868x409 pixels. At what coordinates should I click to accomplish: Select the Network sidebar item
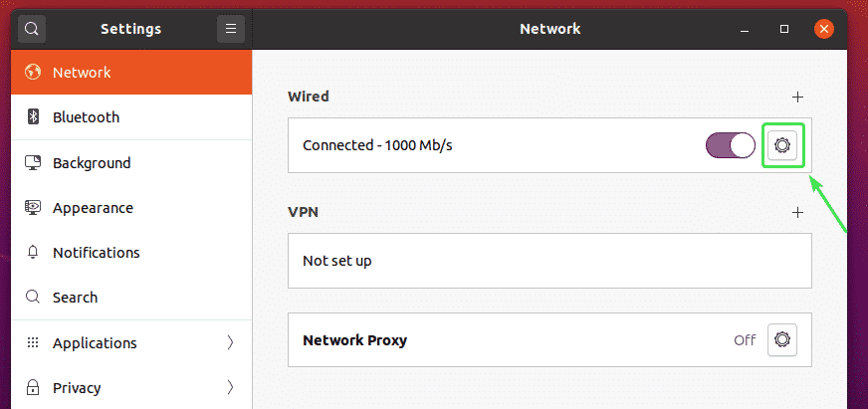pos(82,73)
